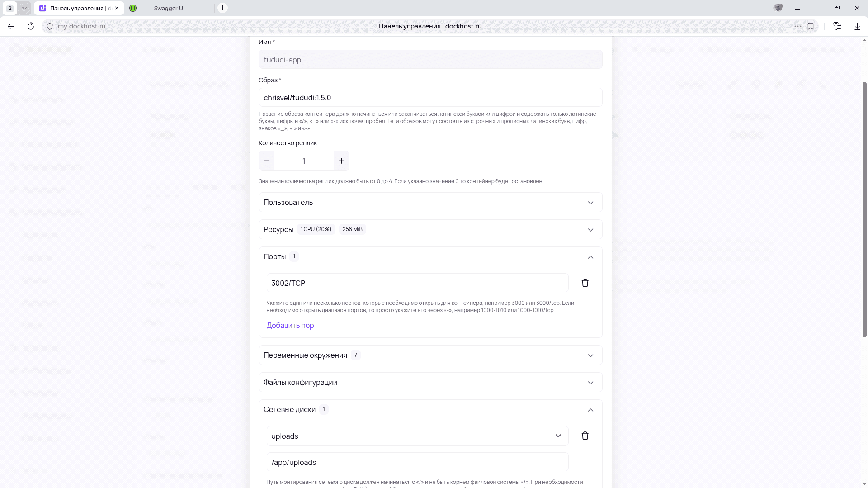Switch to Панель управления browser tab
The width and height of the screenshot is (868, 488).
79,8
